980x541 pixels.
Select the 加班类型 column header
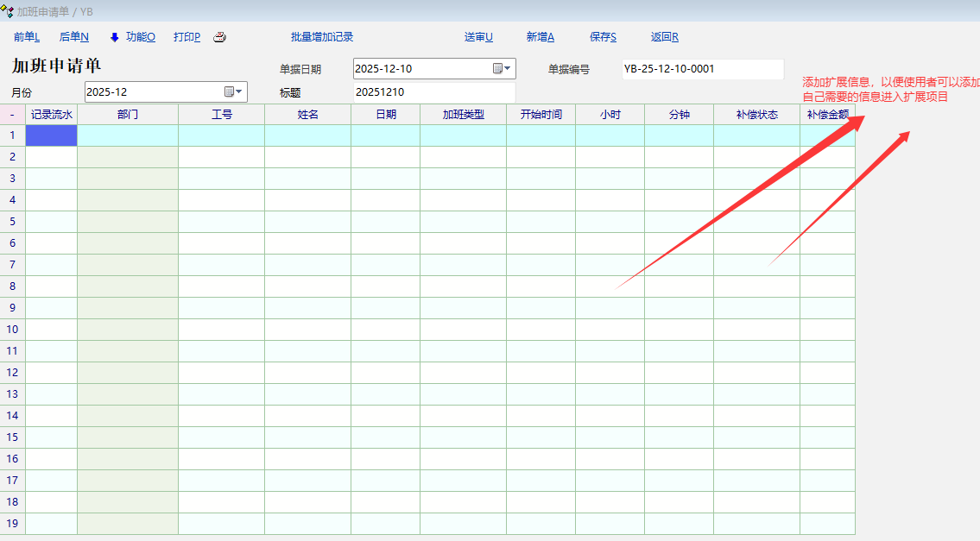463,115
